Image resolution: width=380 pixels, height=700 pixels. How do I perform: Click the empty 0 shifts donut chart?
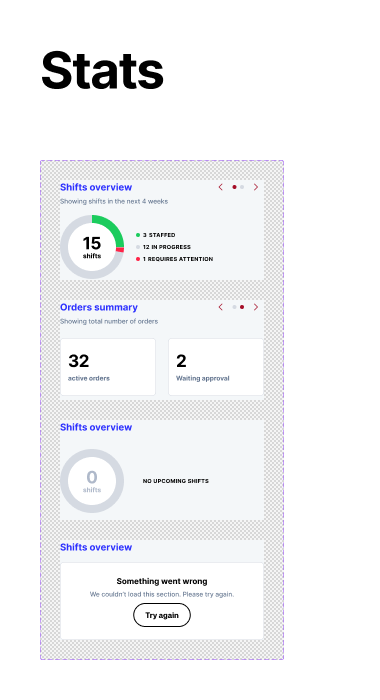pos(92,481)
